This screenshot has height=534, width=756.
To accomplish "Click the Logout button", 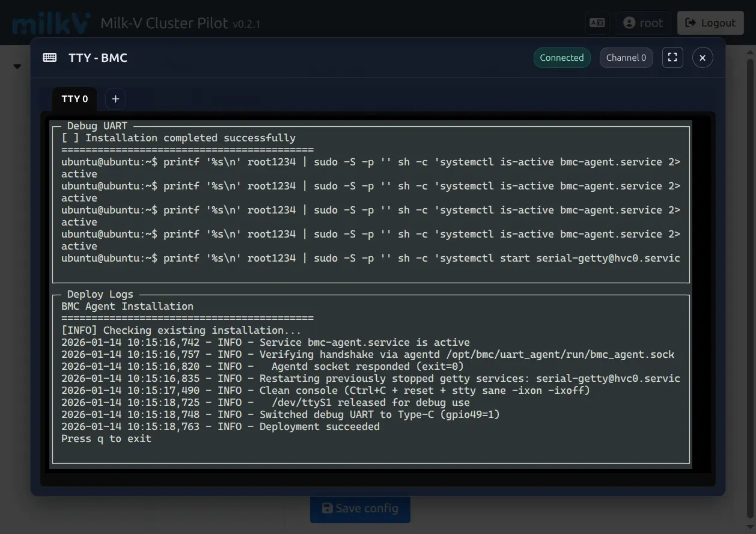I will click(710, 23).
